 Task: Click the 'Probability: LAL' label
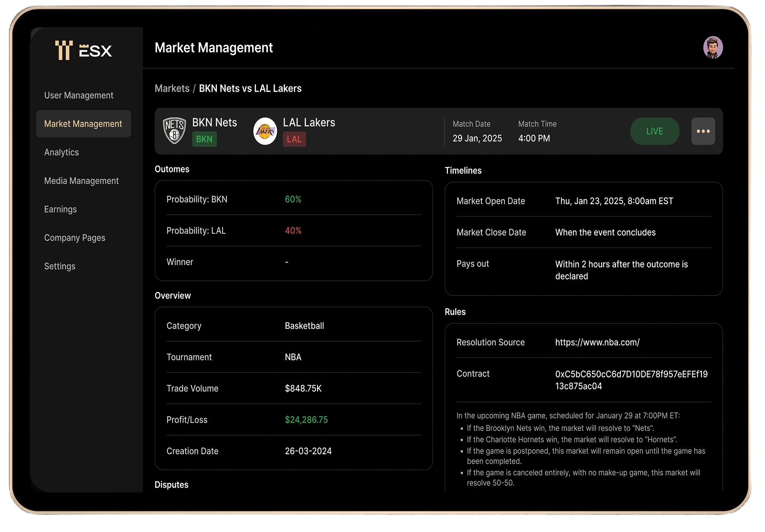196,231
